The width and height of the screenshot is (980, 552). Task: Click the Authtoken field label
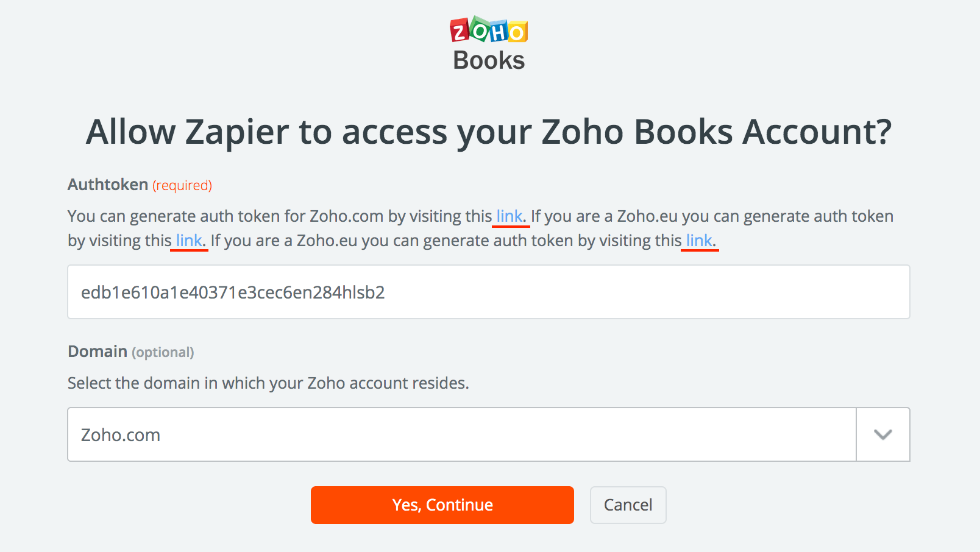(108, 185)
